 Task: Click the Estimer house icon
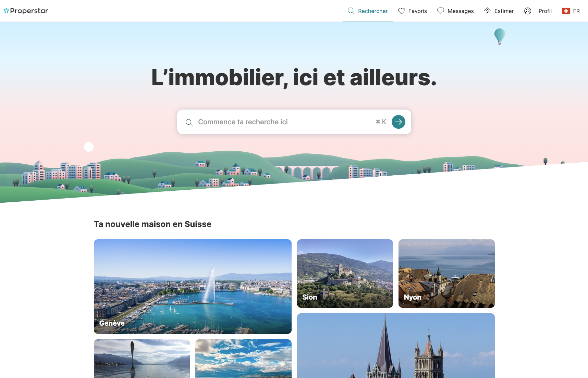pos(487,11)
